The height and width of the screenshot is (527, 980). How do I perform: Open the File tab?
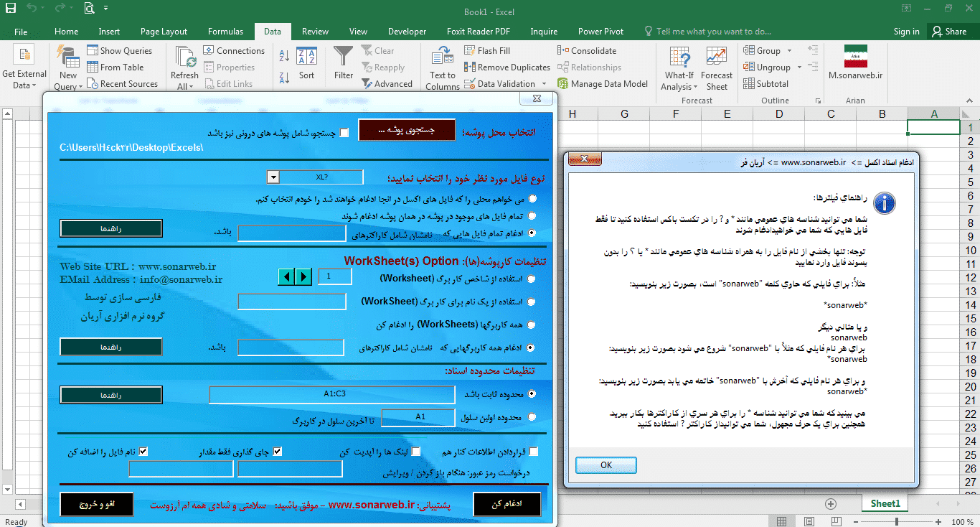click(21, 31)
